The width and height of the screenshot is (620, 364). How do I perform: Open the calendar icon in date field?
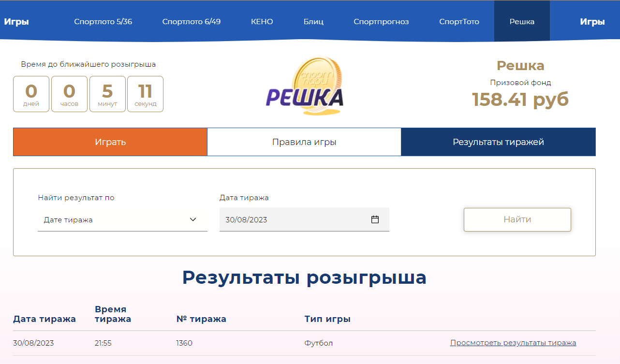point(375,219)
